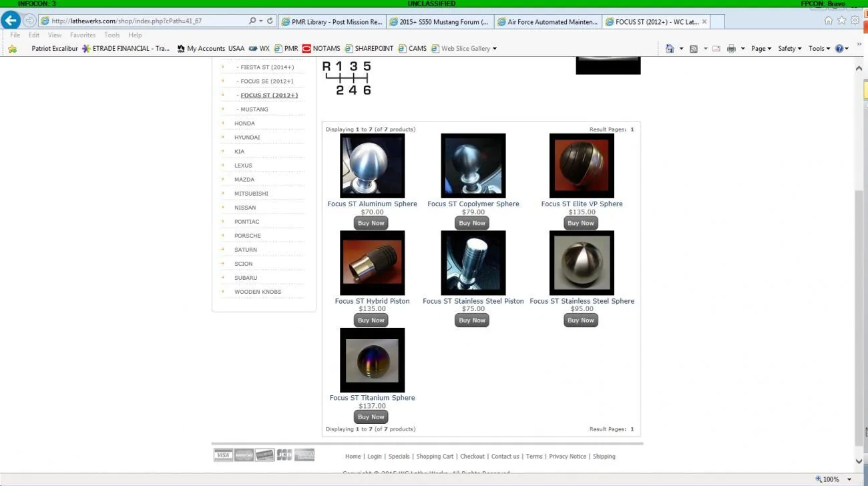Screen dimensions: 868x486
Task: Click the Refresh icon in address bar
Action: click(x=270, y=21)
